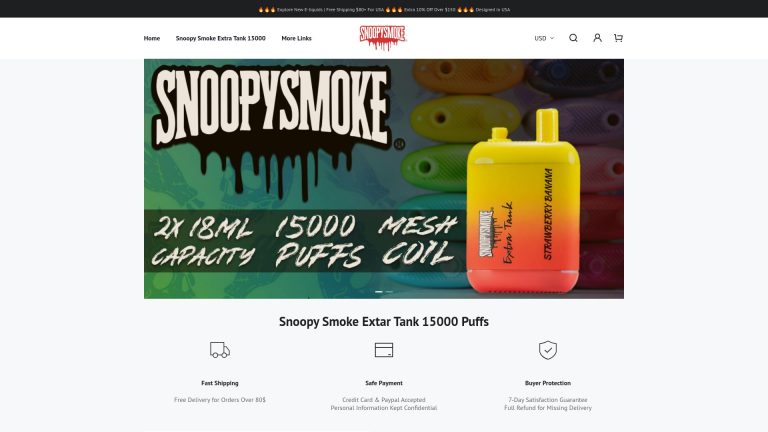
Task: Click the Fast Shipping label
Action: tap(220, 383)
